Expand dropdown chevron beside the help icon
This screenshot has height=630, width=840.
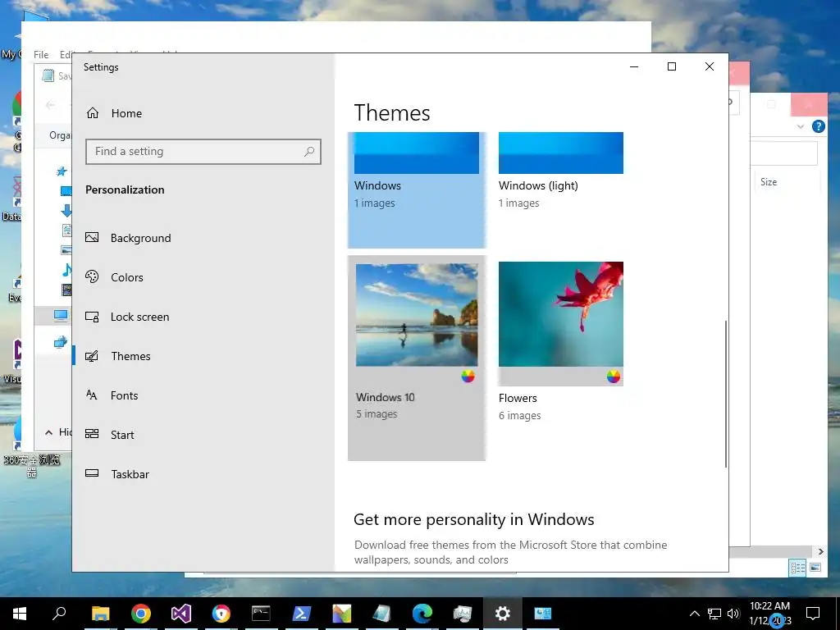point(801,127)
